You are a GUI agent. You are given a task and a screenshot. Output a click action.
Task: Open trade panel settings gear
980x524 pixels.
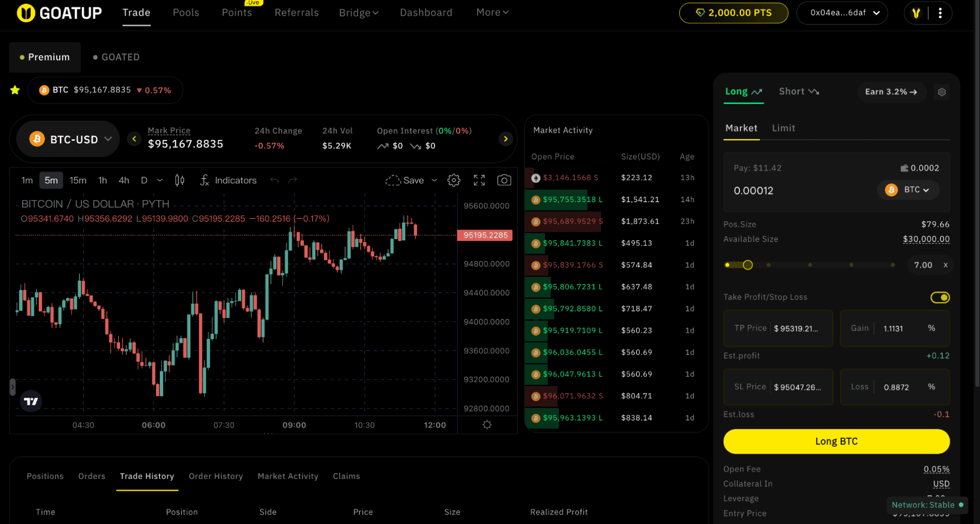click(x=941, y=92)
